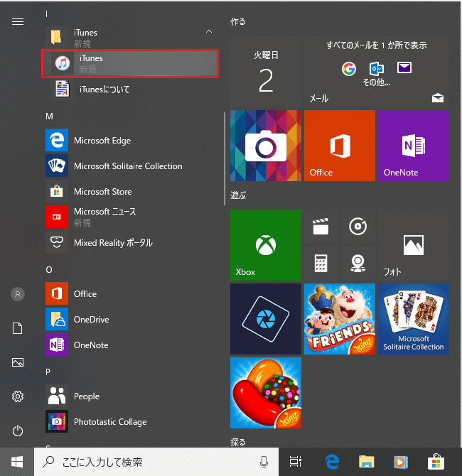The image size is (462, 476).
Task: Collapse the iTunes folder chevron
Action: tap(208, 32)
